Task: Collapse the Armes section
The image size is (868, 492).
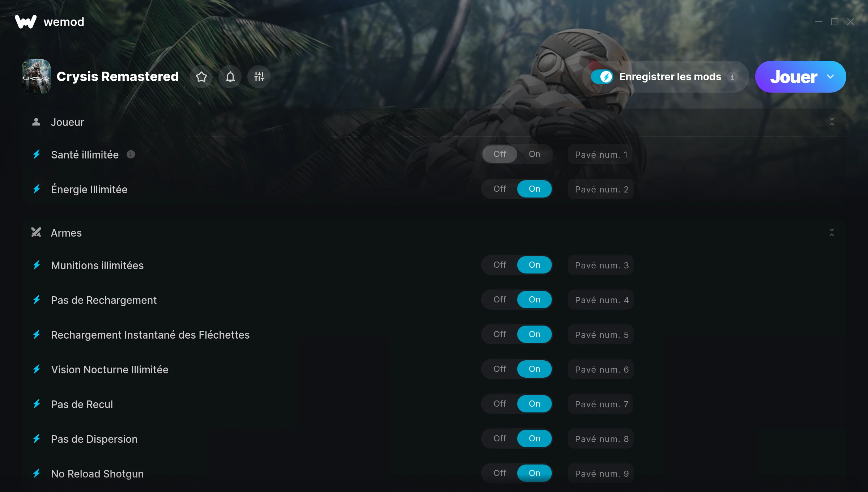Action: click(832, 233)
